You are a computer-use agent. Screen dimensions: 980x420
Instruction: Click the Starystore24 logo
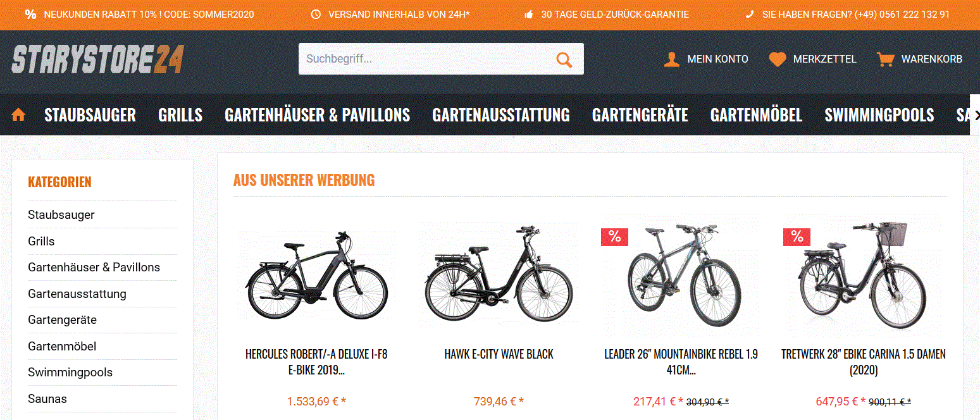pos(97,59)
